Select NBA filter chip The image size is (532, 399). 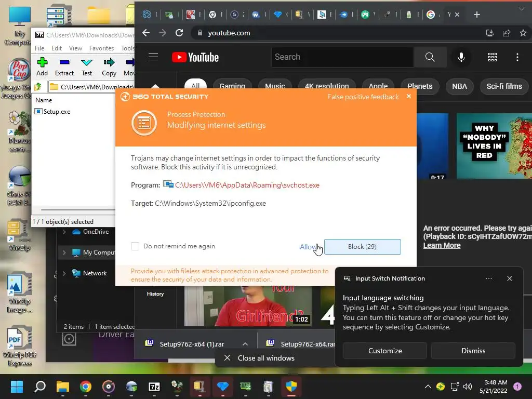click(459, 86)
